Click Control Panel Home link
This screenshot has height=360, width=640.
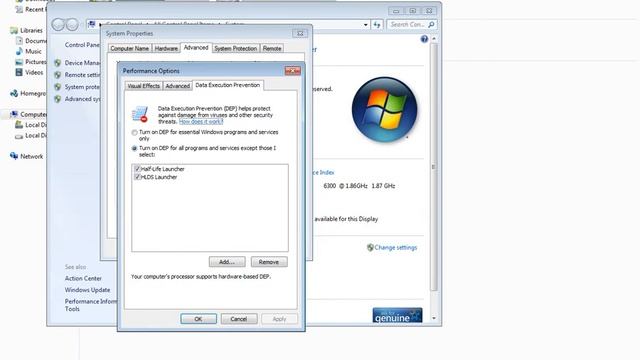[82, 45]
